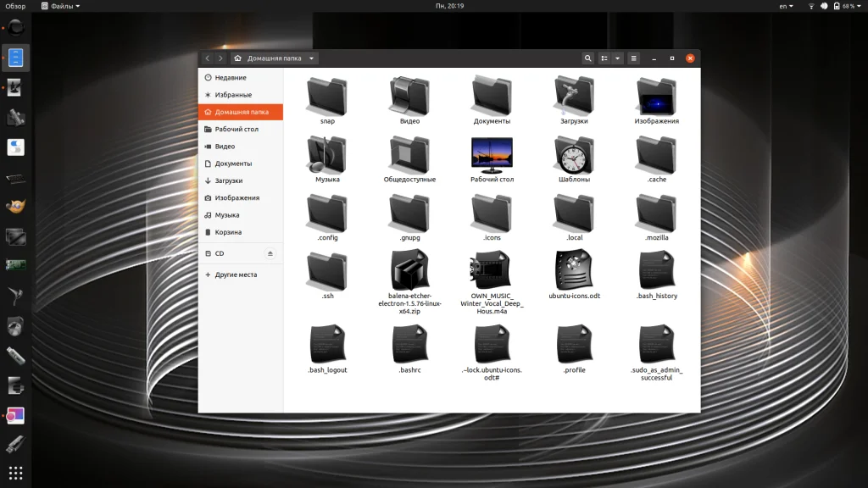Toggle list/grid view button in toolbar
The height and width of the screenshot is (488, 868).
point(604,58)
